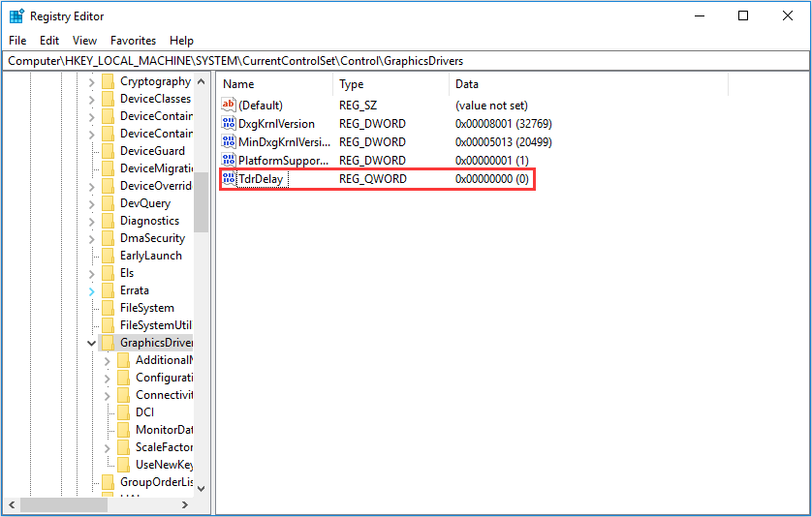Click the Registry Editor title bar icon
This screenshot has width=812, height=517.
click(x=16, y=15)
